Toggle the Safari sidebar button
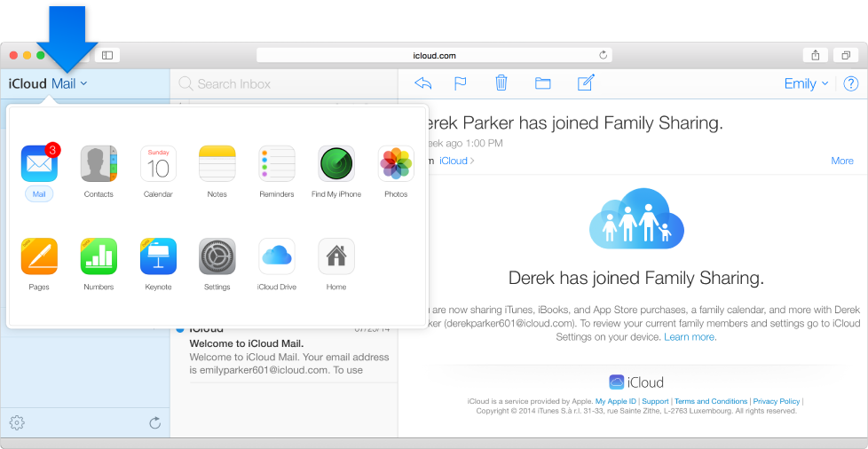 (x=107, y=55)
